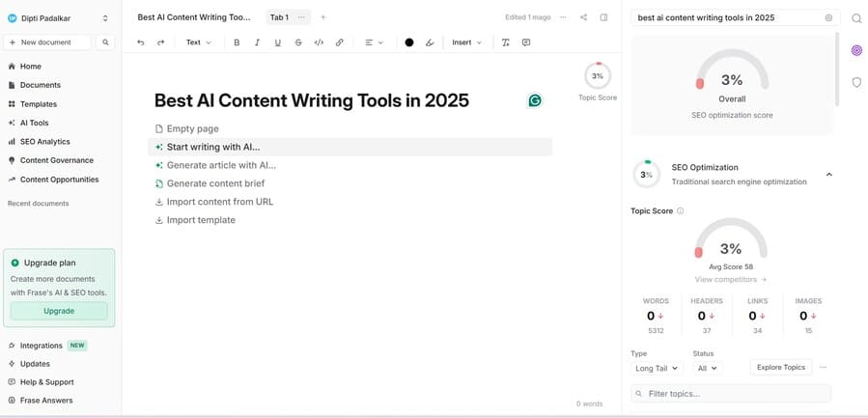Open the highlighter color tool
This screenshot has height=418, width=868.
pyautogui.click(x=430, y=42)
